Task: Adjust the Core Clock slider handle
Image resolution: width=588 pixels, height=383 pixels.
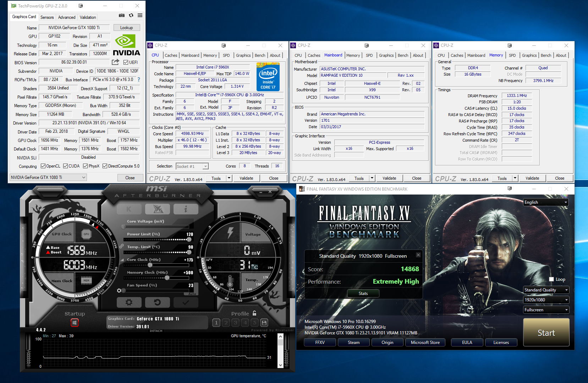Action: (150, 265)
